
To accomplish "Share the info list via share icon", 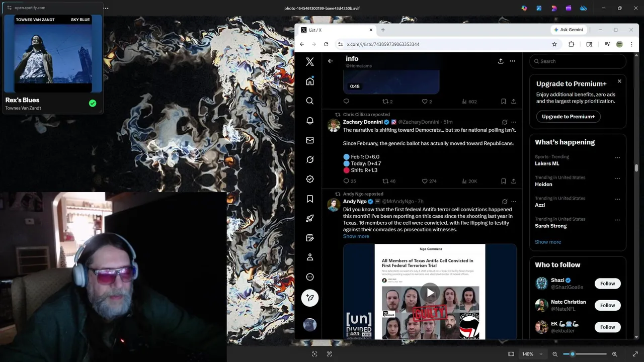I will pyautogui.click(x=501, y=61).
